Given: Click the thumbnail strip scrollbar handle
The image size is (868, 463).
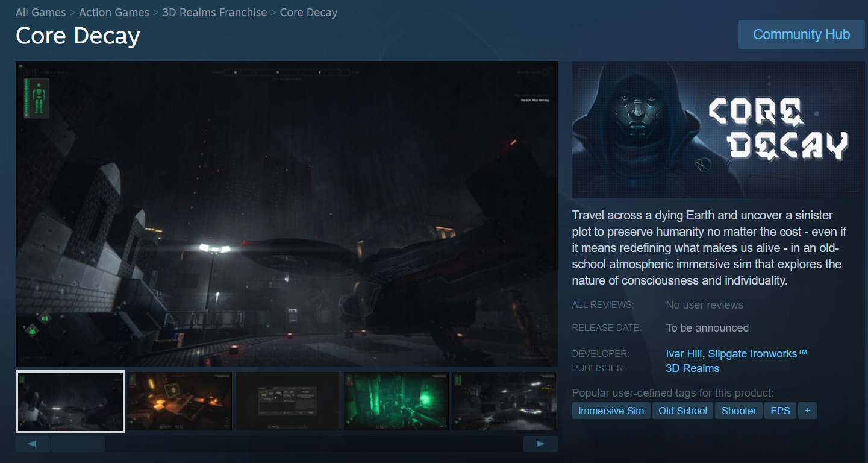Looking at the screenshot, I should [x=78, y=444].
